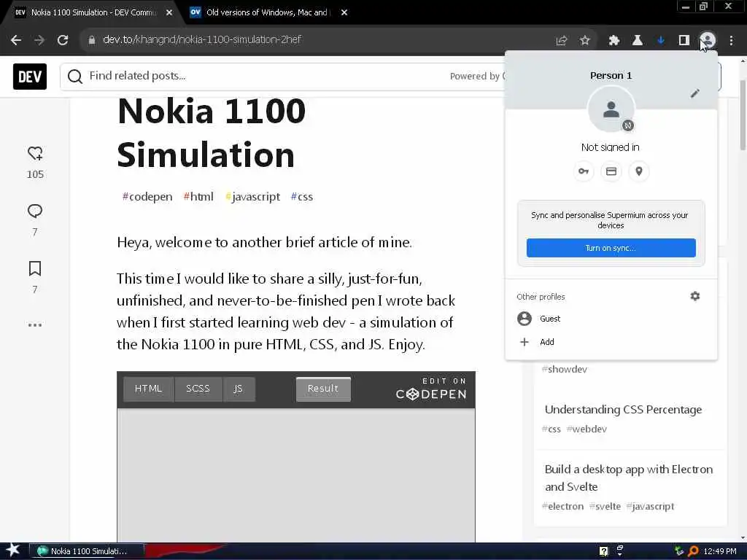Click the profile avatar in the toolbar
Viewport: 747px width, 560px height.
[x=708, y=40]
